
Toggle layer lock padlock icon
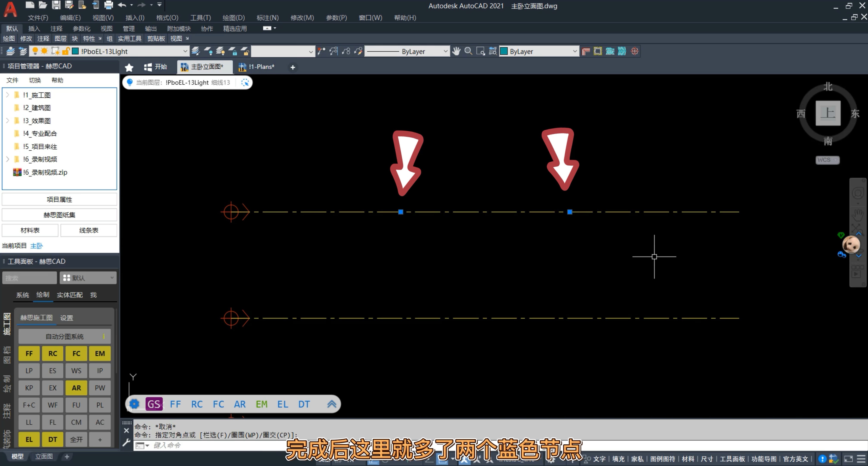(x=66, y=51)
